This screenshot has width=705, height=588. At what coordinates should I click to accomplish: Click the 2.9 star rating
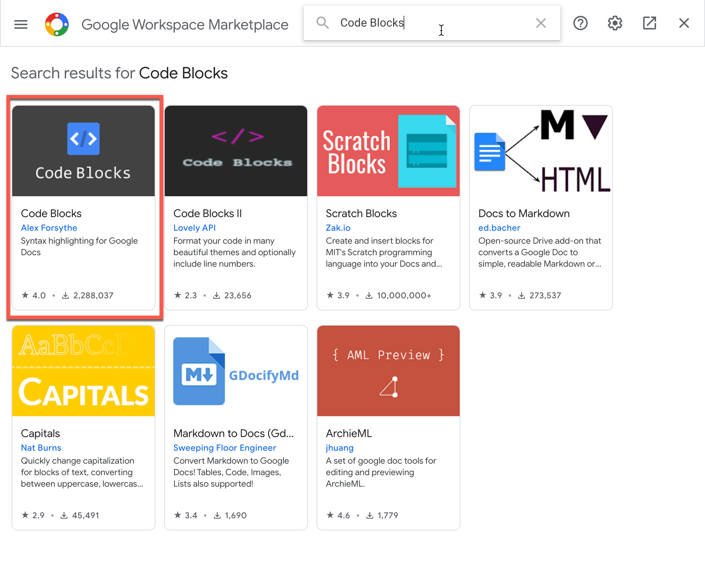click(x=33, y=515)
